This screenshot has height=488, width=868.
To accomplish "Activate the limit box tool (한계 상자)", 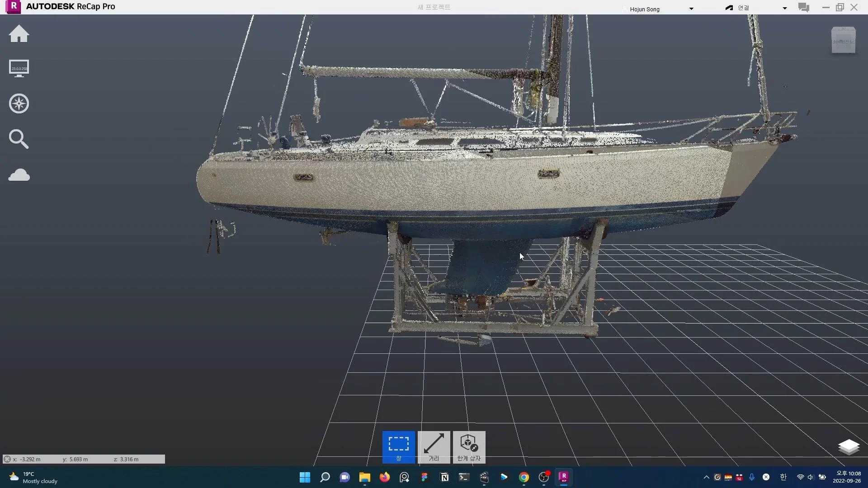I will (469, 447).
